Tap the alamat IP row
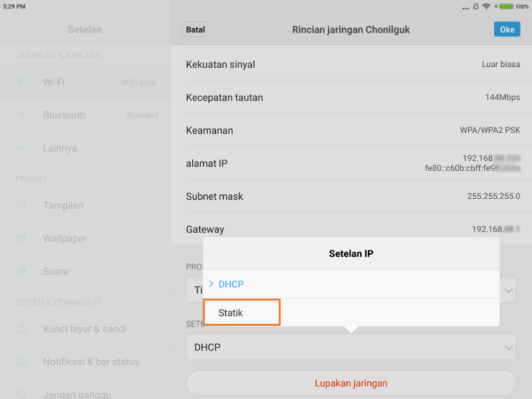This screenshot has width=532, height=399. [x=351, y=164]
